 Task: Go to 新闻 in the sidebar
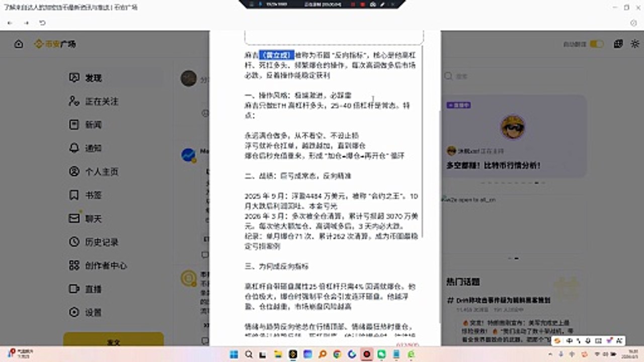pyautogui.click(x=113, y=125)
